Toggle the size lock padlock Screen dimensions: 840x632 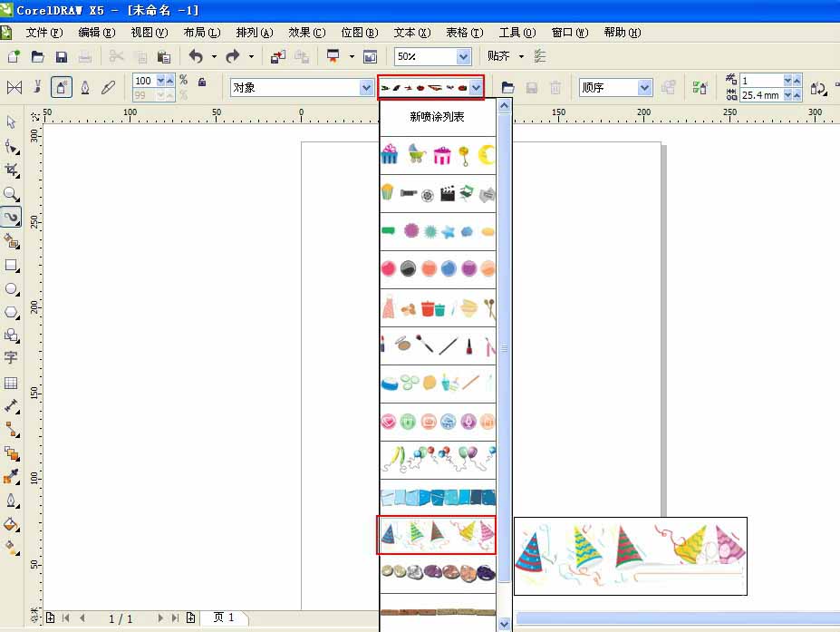pyautogui.click(x=202, y=82)
